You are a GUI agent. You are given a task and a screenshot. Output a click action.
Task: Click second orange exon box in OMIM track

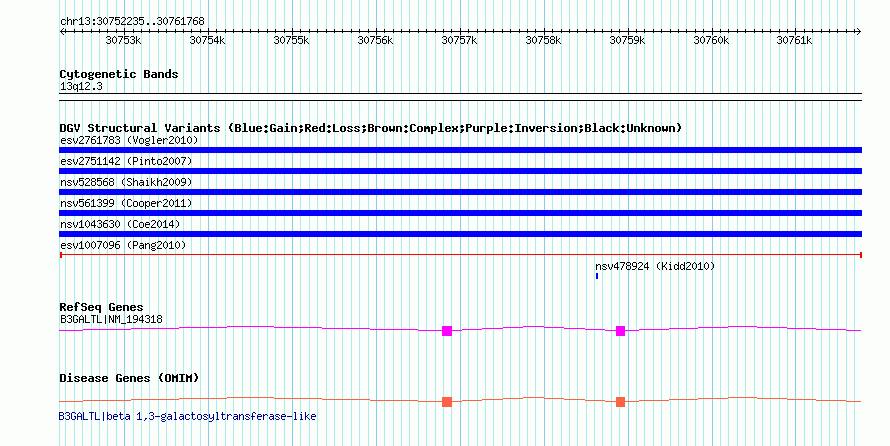coord(620,402)
